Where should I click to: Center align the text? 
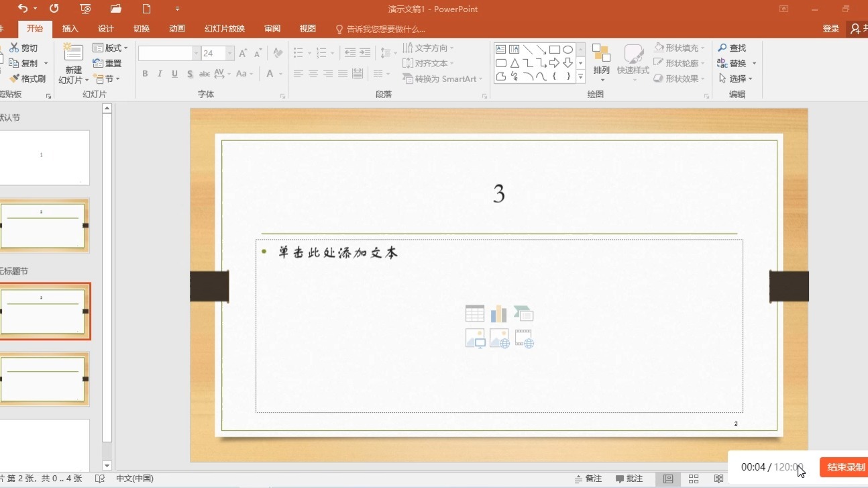pos(313,74)
